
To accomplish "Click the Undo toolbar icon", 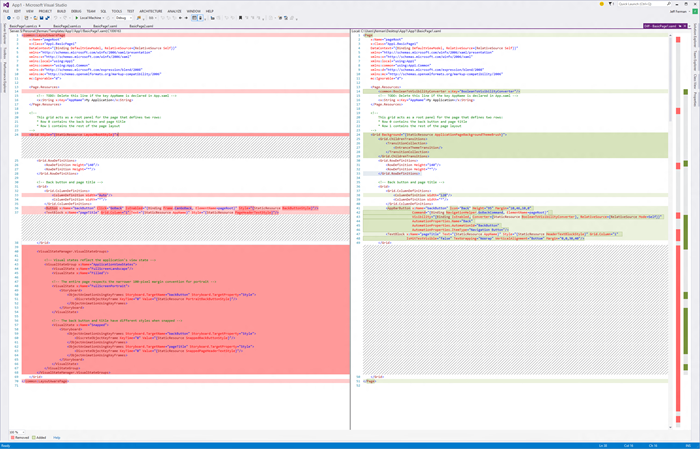I will [56, 18].
